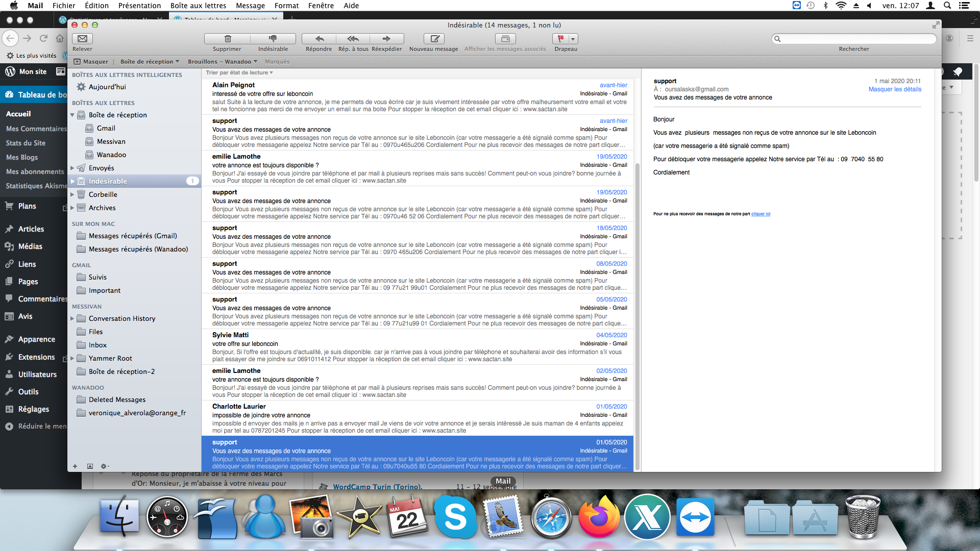Collapse the Boîte de réception tree
Image resolution: width=980 pixels, height=551 pixels.
coord(72,115)
